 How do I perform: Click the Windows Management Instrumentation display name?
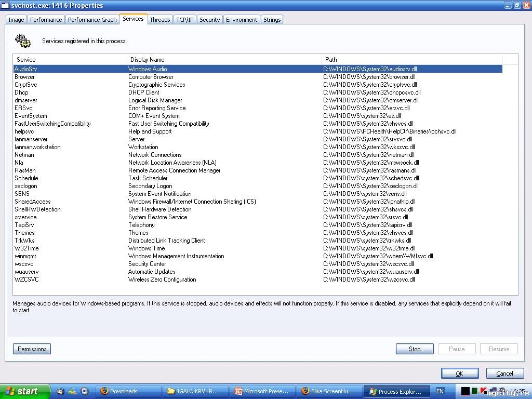click(176, 256)
